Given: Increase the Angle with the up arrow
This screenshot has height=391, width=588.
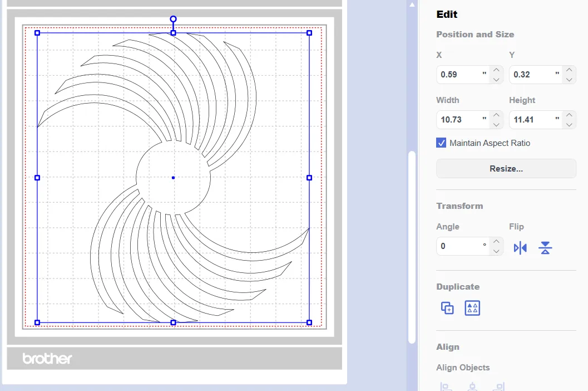Looking at the screenshot, I should (496, 241).
